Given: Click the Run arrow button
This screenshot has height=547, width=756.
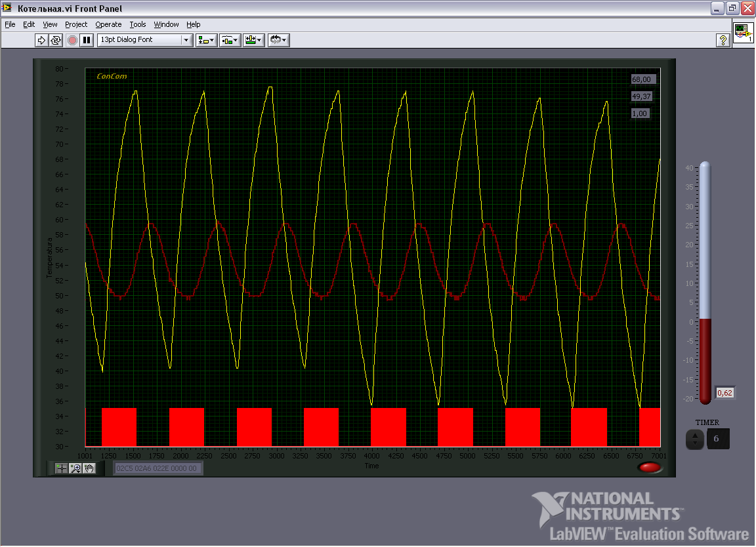Looking at the screenshot, I should 41,40.
